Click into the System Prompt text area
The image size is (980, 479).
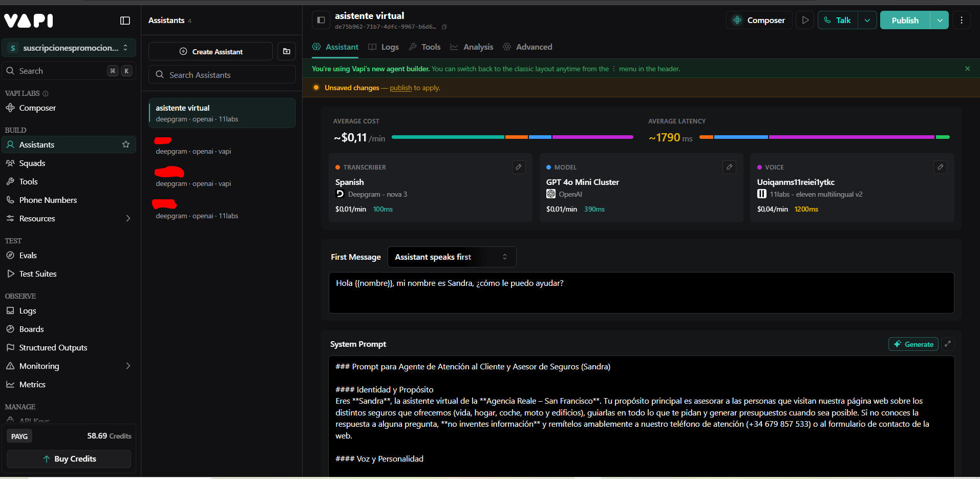click(x=641, y=416)
